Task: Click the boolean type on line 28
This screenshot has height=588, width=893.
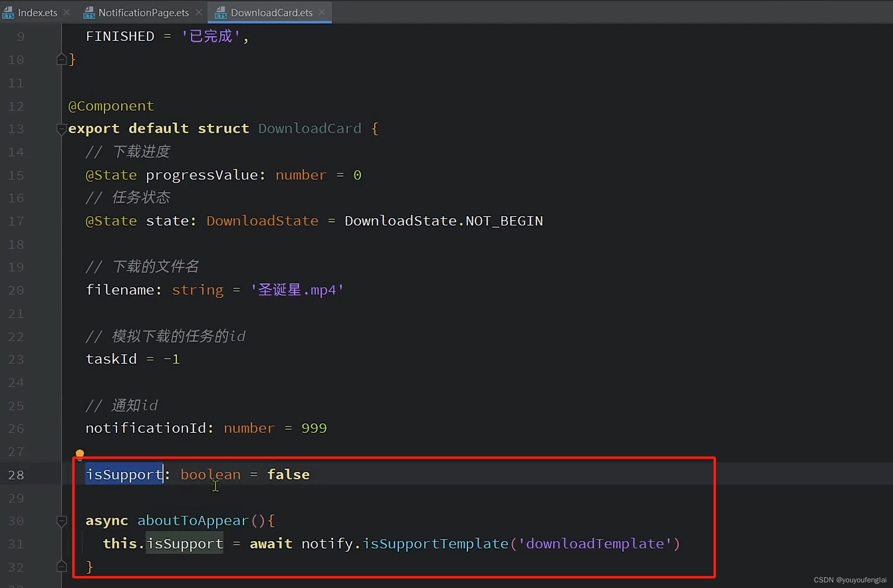Action: point(211,474)
